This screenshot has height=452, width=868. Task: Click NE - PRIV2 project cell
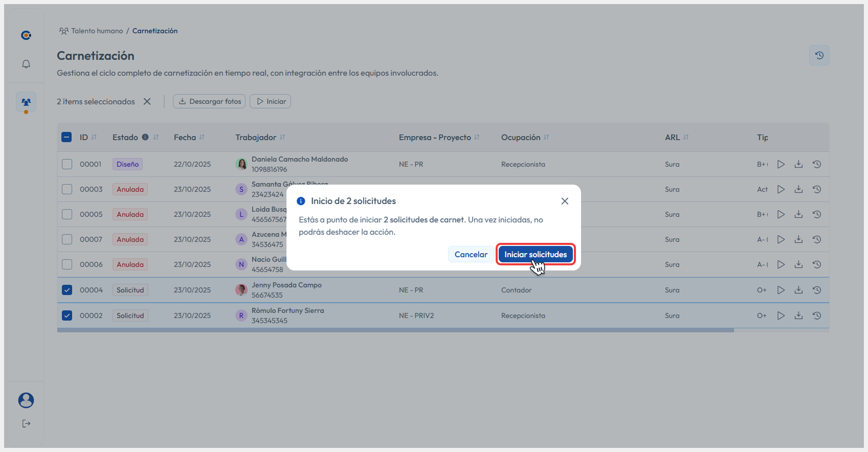(416, 315)
